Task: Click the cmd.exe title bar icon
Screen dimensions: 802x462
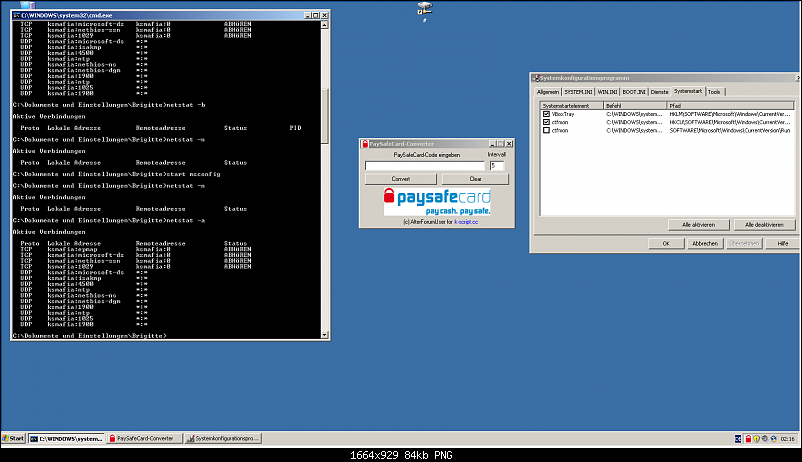Action: pos(16,15)
